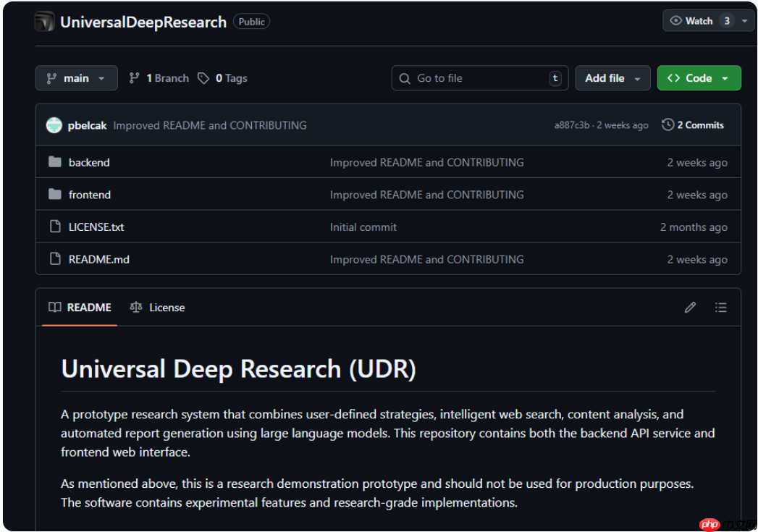Expand the Watch options dropdown arrow
Viewport: 758px width, 532px height.
click(744, 21)
